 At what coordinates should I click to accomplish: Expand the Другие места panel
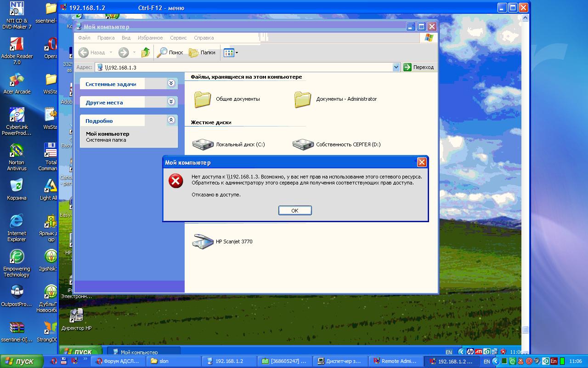click(171, 102)
